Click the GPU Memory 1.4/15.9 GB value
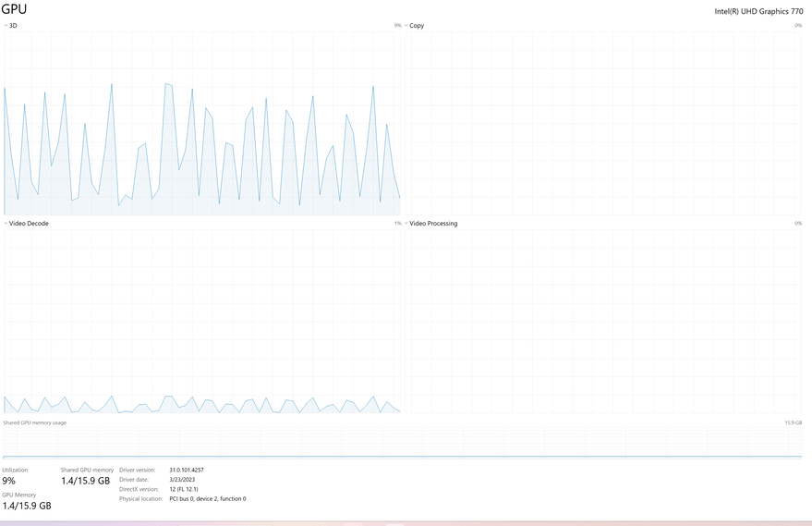This screenshot has width=812, height=526. click(x=27, y=506)
